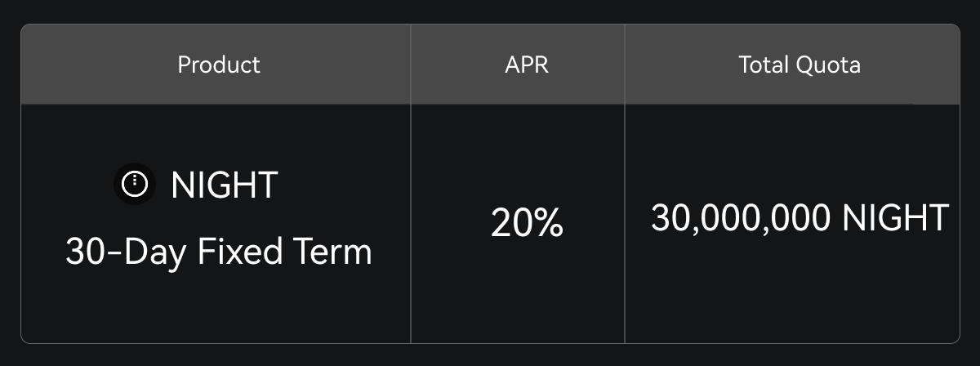
Task: Click the letter P in the Product header
Action: pos(183,65)
